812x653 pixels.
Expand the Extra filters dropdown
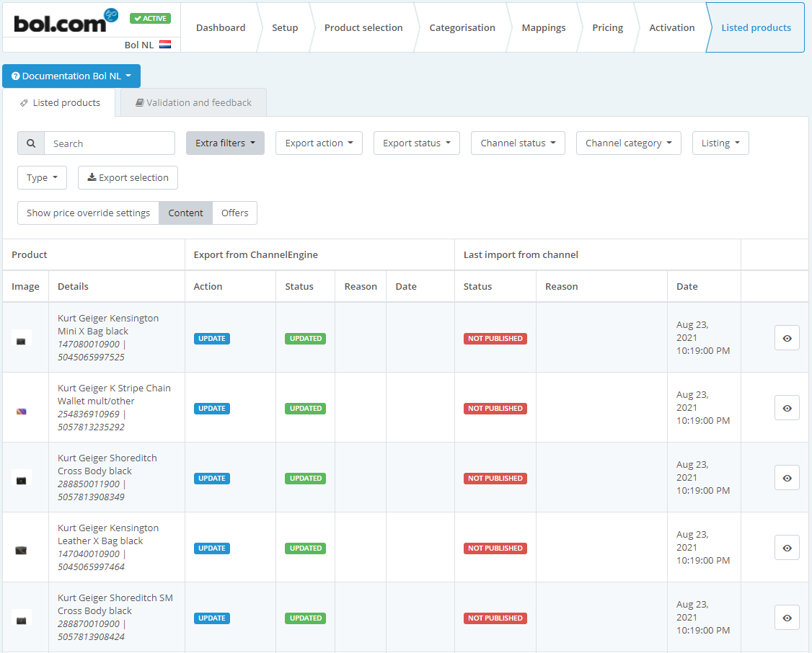[x=225, y=143]
